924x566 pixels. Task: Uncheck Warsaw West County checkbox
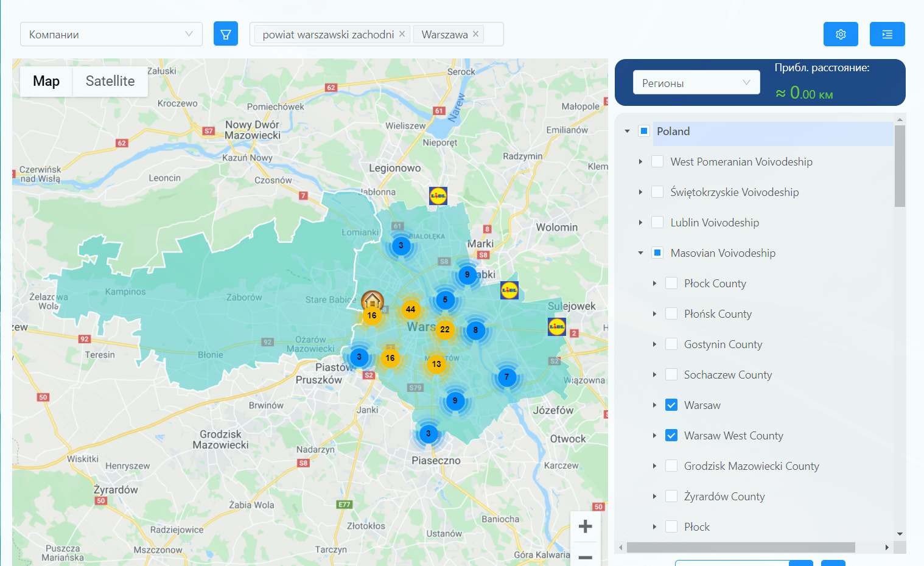click(x=671, y=436)
